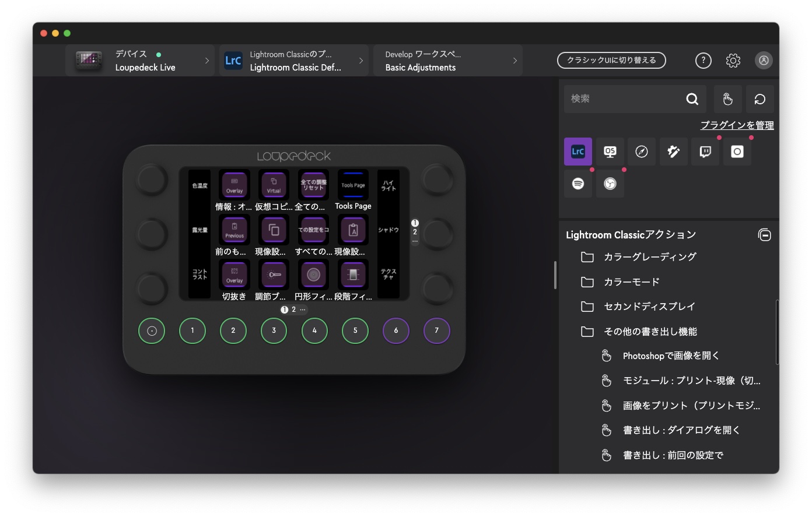Select the 仮想コピー Virtual touch button

click(x=274, y=184)
